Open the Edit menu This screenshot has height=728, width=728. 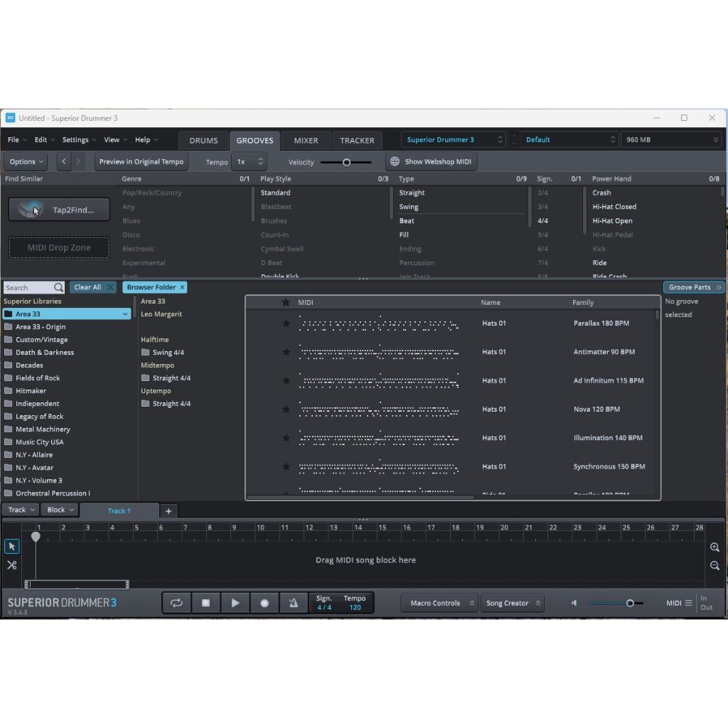point(45,140)
